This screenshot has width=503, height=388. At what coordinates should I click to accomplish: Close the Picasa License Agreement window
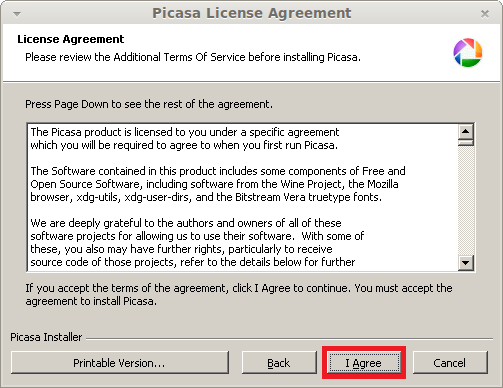click(x=485, y=14)
